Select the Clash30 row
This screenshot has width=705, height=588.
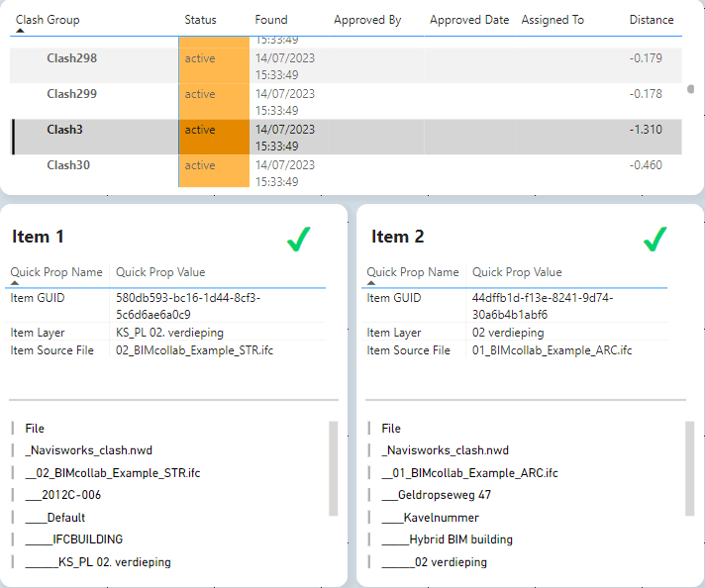pyautogui.click(x=68, y=165)
